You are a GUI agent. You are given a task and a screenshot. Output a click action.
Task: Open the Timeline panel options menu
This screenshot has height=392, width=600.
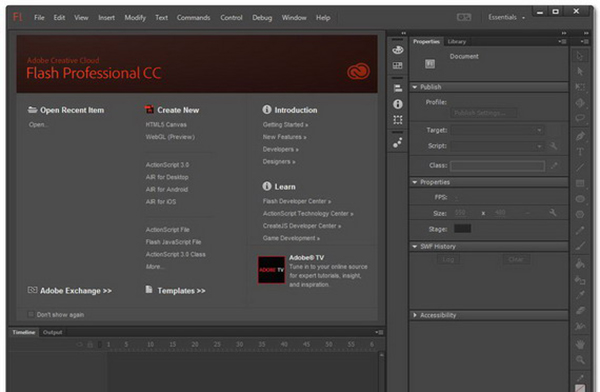[379, 332]
